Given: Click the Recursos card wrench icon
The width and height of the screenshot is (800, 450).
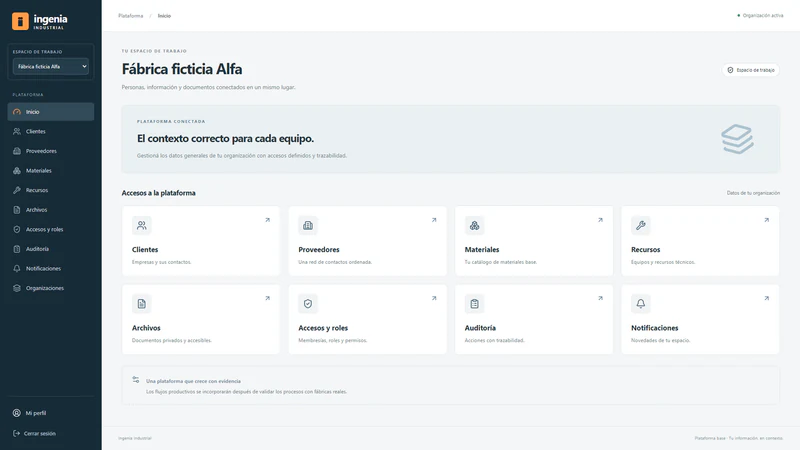Looking at the screenshot, I should (x=641, y=225).
